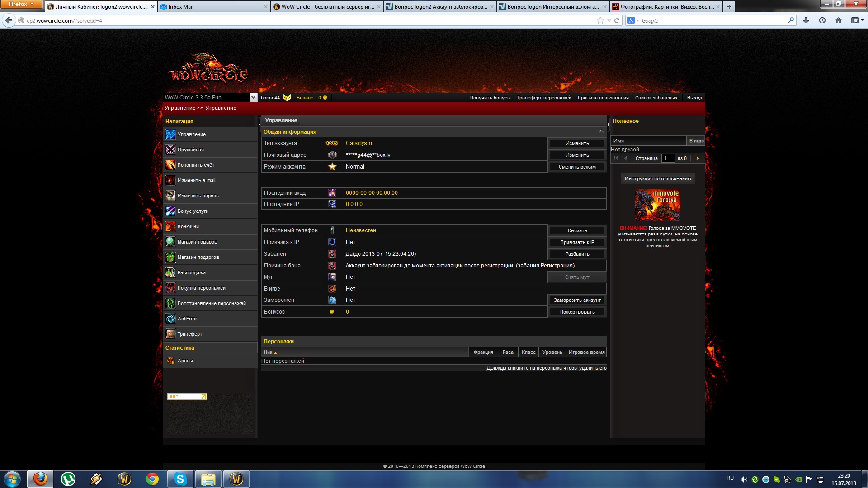Image resolution: width=868 pixels, height=488 pixels.
Task: Switch to WoW Circle бесплатный сервер tab
Action: [327, 7]
